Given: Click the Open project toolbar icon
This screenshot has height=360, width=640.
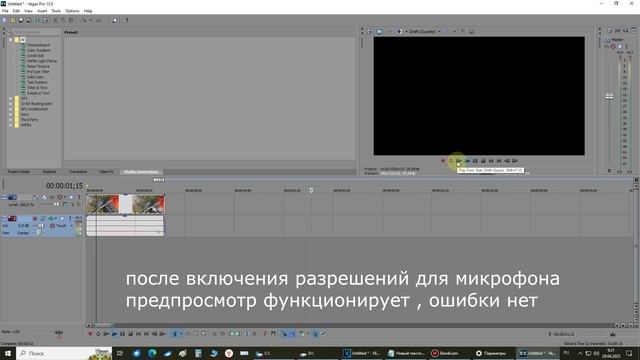Looking at the screenshot, I should (x=13, y=20).
